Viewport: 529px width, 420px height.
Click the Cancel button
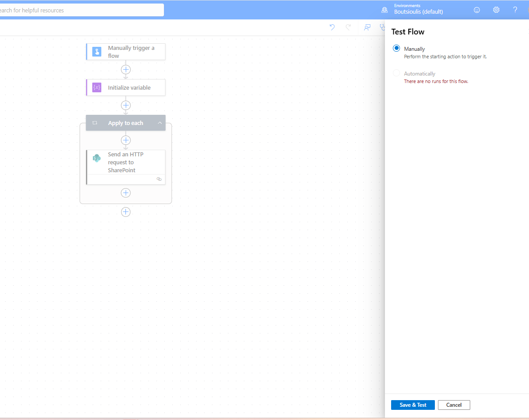click(x=454, y=405)
